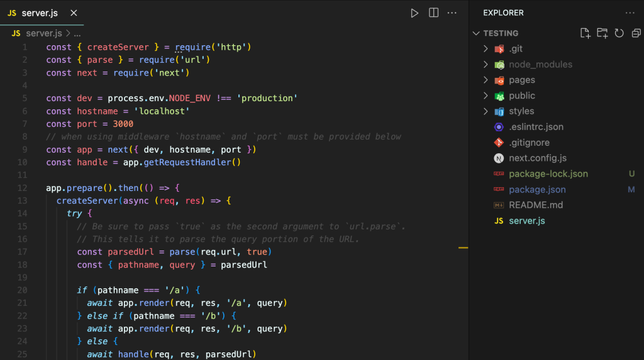The width and height of the screenshot is (644, 360).
Task: Select server.js in the Explorer tree
Action: [x=527, y=221]
